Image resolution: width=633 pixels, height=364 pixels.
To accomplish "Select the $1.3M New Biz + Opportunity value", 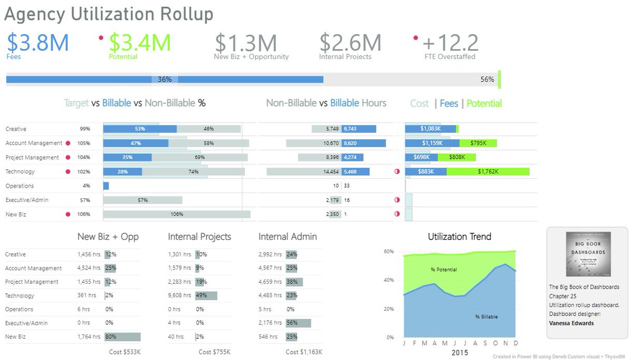I will (x=246, y=43).
